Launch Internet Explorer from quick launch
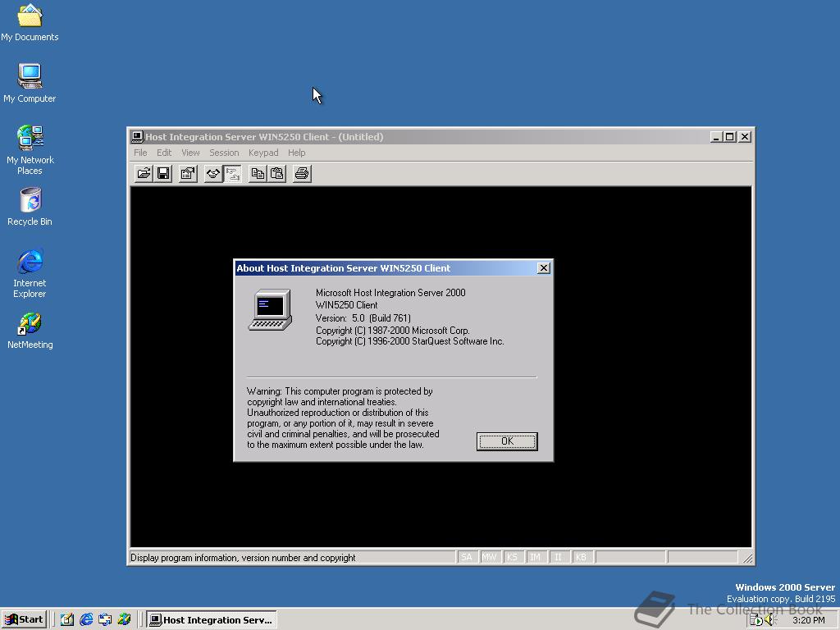The height and width of the screenshot is (630, 840). (85, 620)
